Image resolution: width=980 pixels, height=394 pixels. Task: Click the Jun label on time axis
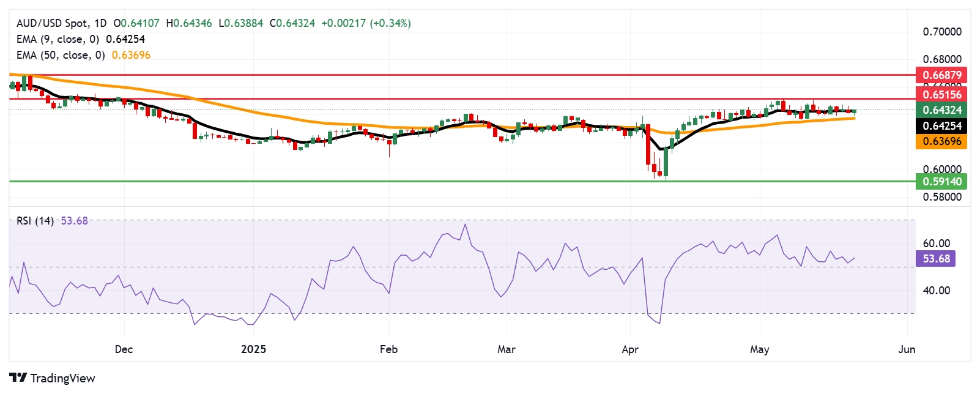pos(907,349)
